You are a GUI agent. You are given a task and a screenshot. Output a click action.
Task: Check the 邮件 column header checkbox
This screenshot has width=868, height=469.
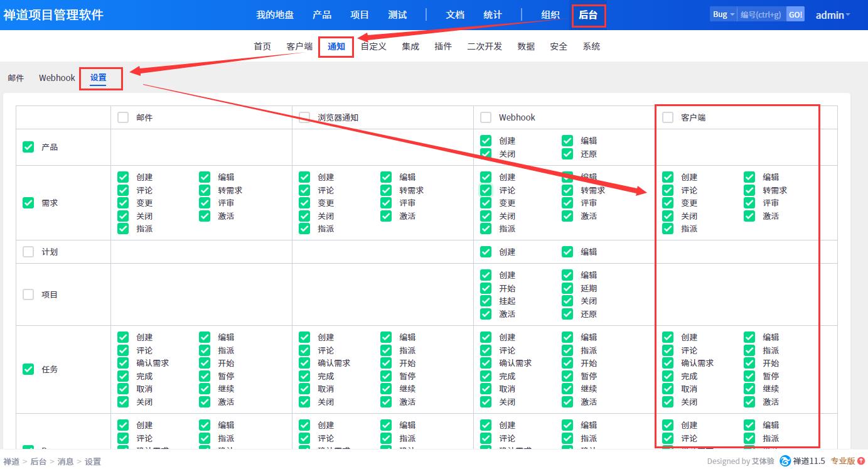[123, 117]
